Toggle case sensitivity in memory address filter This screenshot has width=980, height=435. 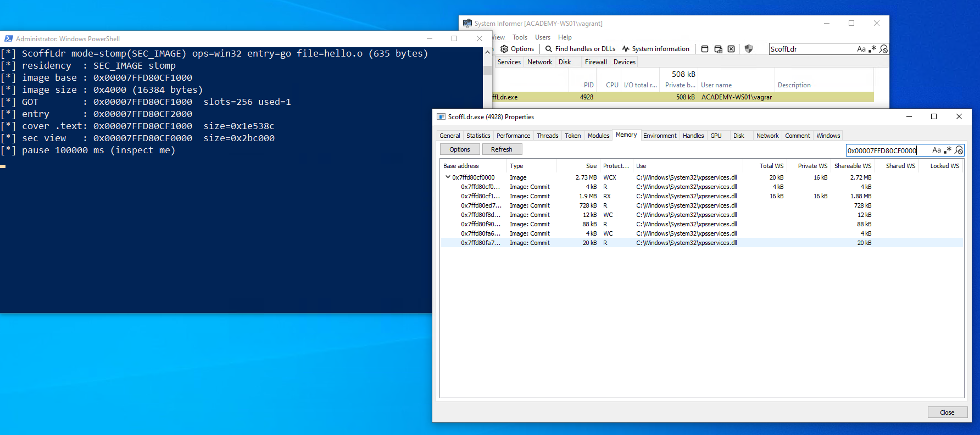[937, 150]
